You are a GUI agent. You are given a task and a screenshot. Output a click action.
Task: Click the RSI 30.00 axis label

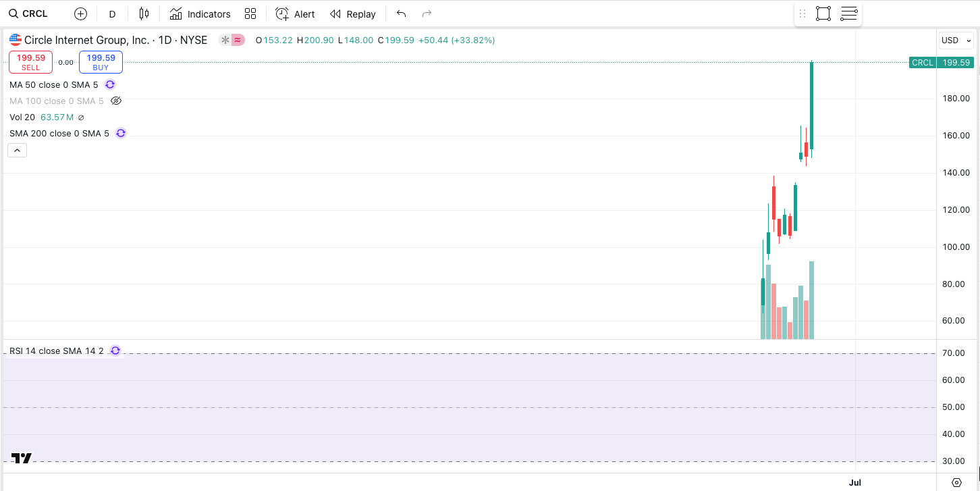pyautogui.click(x=954, y=461)
